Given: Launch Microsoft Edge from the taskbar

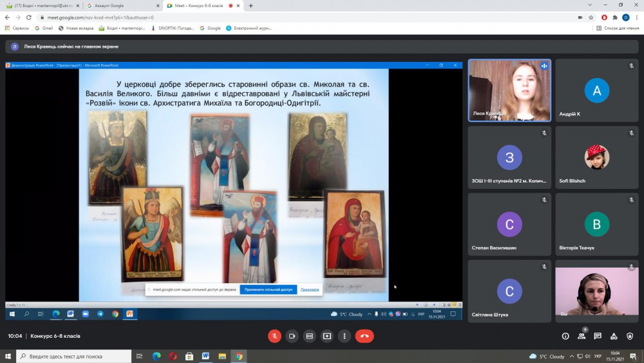Looking at the screenshot, I should (156, 356).
